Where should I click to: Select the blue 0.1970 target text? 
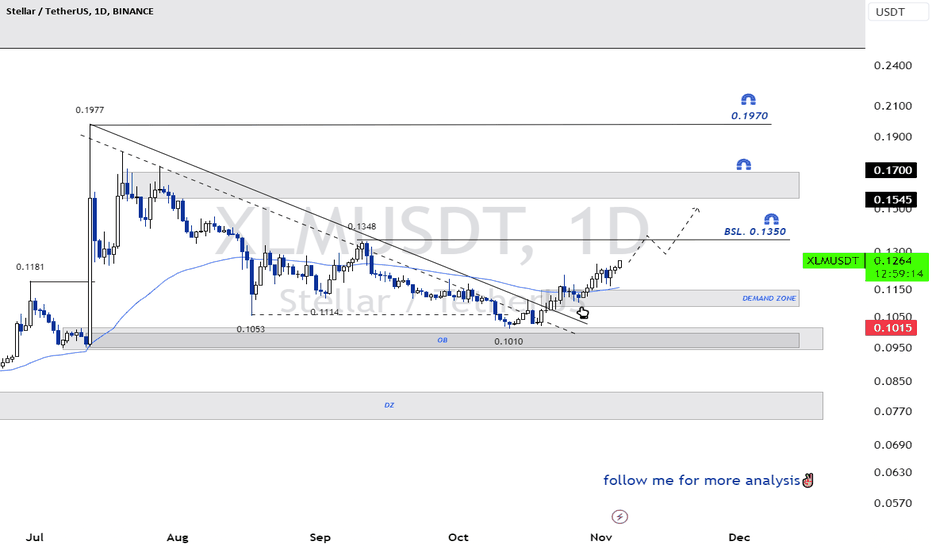coord(750,116)
